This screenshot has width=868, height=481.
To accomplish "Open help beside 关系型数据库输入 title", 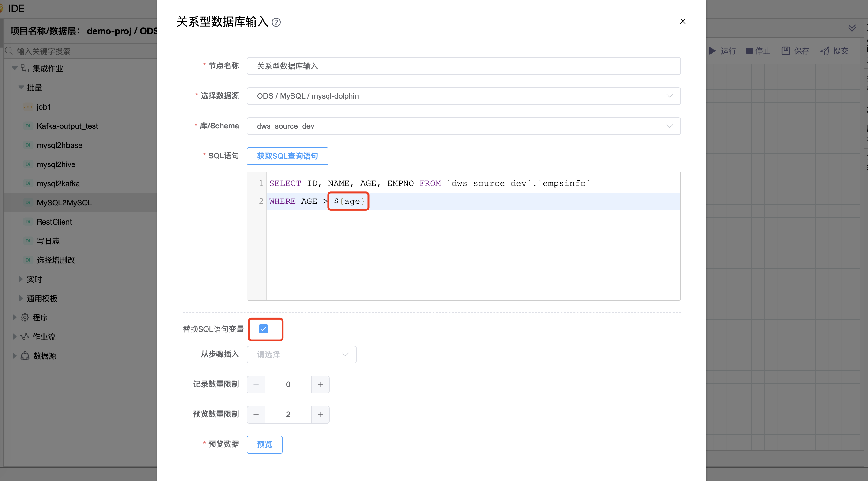I will (x=276, y=22).
